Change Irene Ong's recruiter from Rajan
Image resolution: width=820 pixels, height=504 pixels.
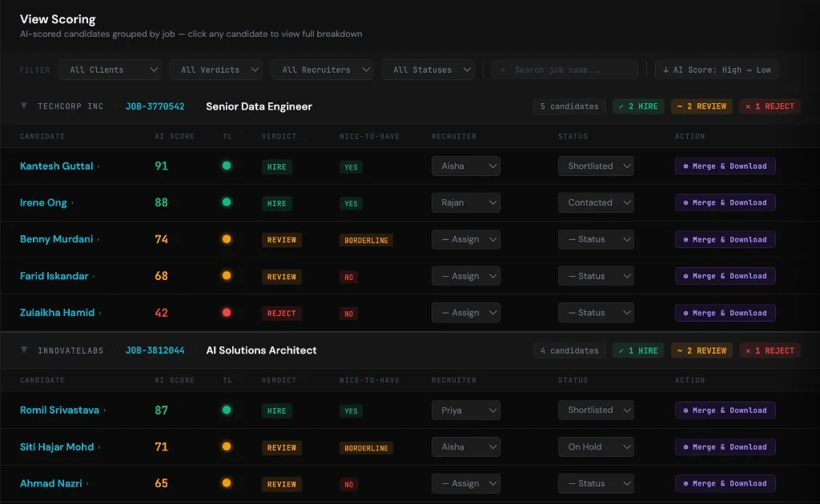465,202
